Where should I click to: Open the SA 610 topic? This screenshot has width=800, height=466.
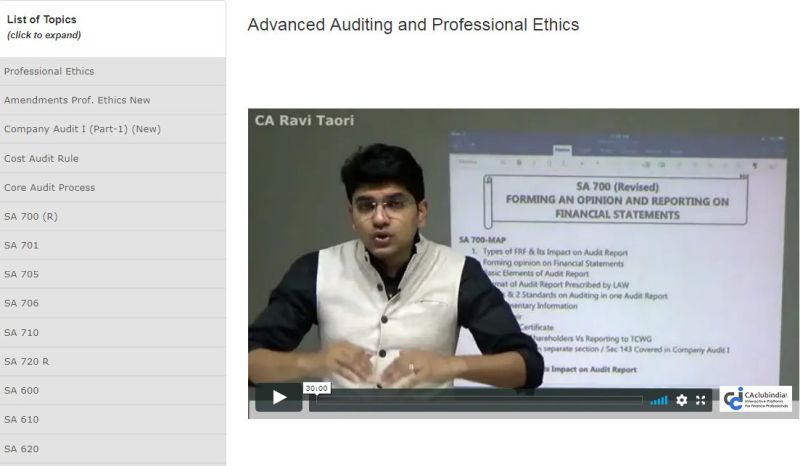[x=113, y=420]
